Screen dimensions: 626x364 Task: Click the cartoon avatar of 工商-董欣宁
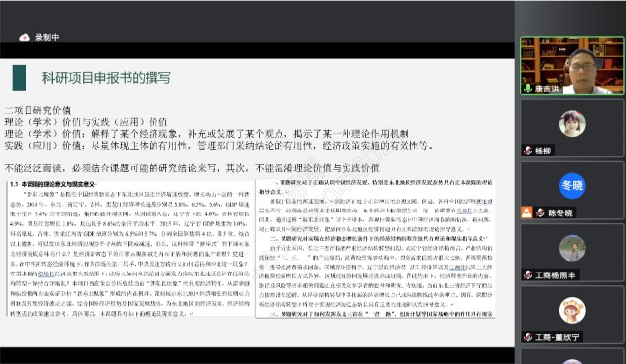(x=572, y=310)
